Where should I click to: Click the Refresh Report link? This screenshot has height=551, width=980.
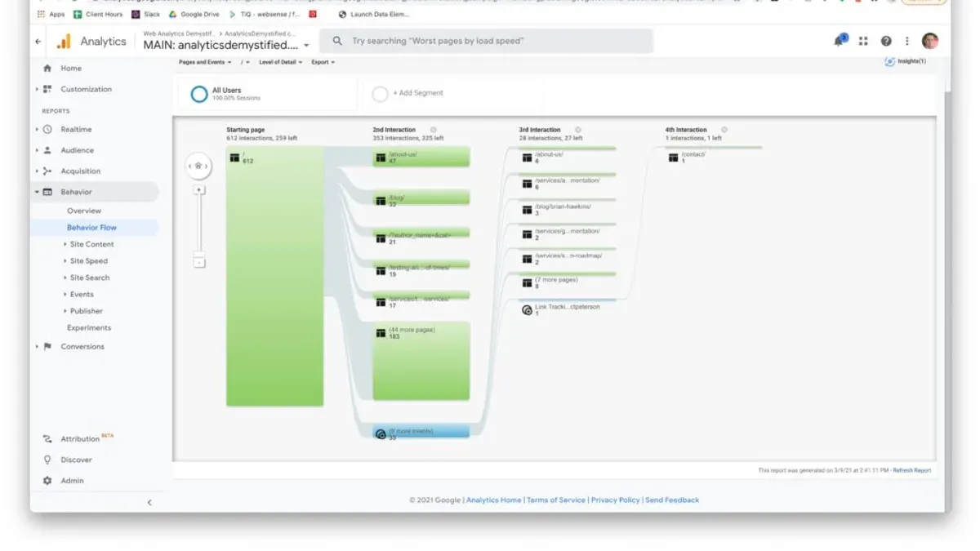tap(911, 470)
